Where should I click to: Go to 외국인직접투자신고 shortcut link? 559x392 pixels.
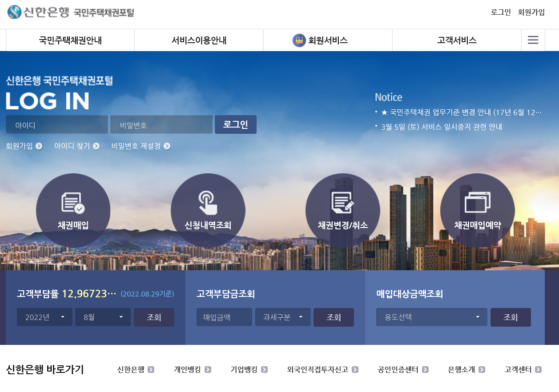click(318, 369)
